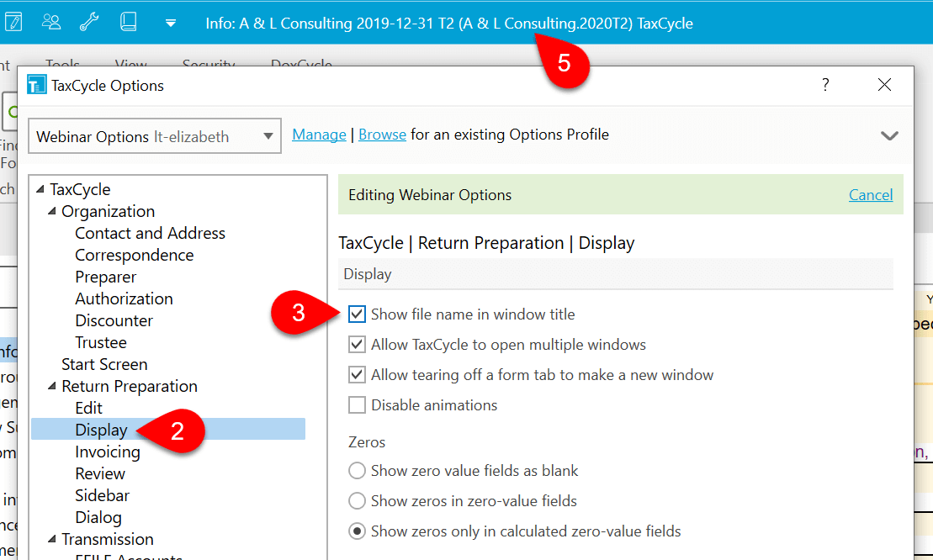Open the book icon in title bar
Viewport: 933px width, 560px height.
pos(128,22)
